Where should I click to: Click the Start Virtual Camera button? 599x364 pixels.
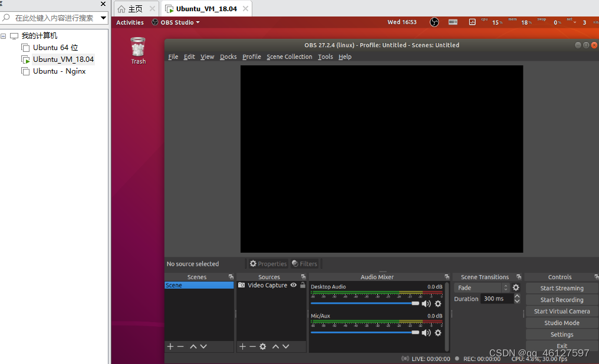[561, 311]
